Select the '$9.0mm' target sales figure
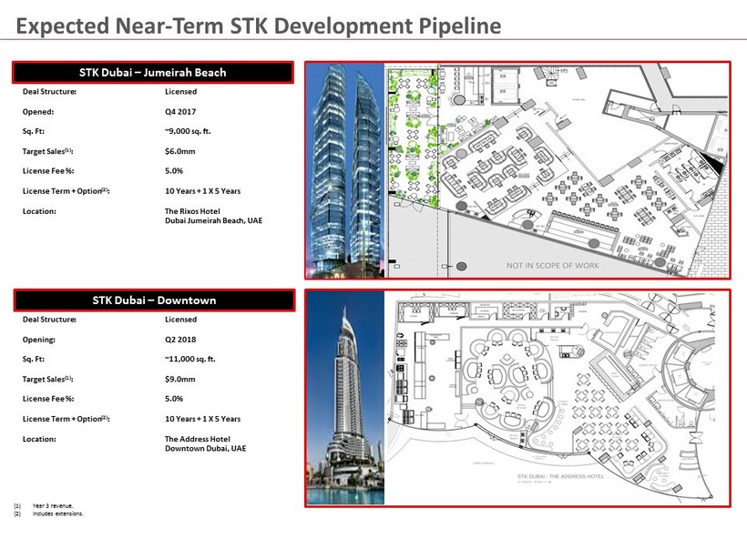The width and height of the screenshot is (747, 560). (179, 380)
